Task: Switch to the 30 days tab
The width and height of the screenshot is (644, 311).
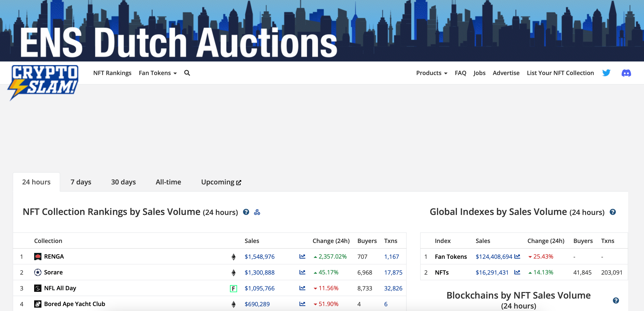Action: tap(124, 182)
